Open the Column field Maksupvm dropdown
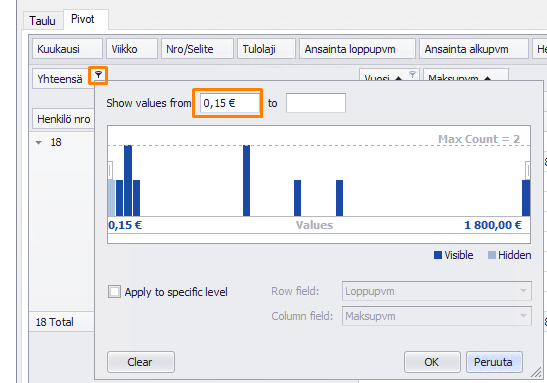The image size is (547, 383). pyautogui.click(x=437, y=316)
